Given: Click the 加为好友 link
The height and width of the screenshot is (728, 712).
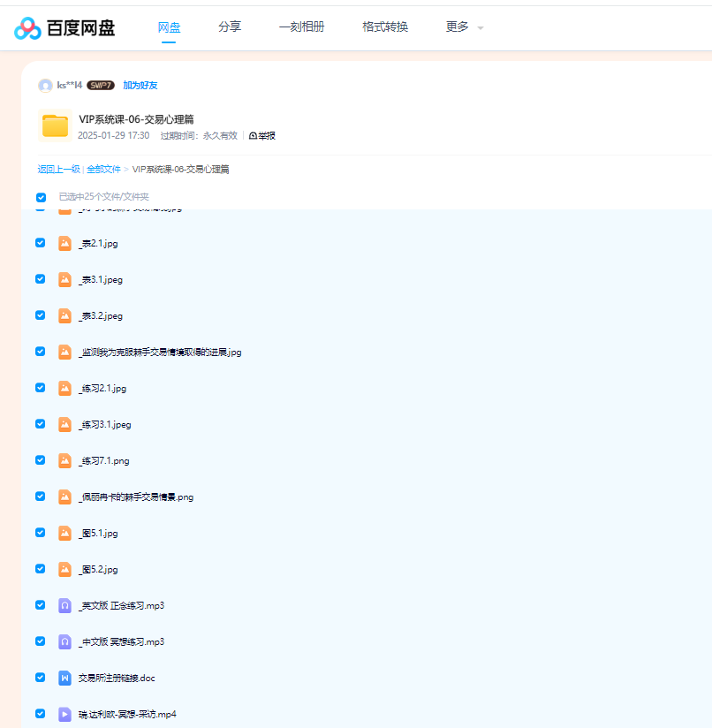Looking at the screenshot, I should pyautogui.click(x=140, y=86).
